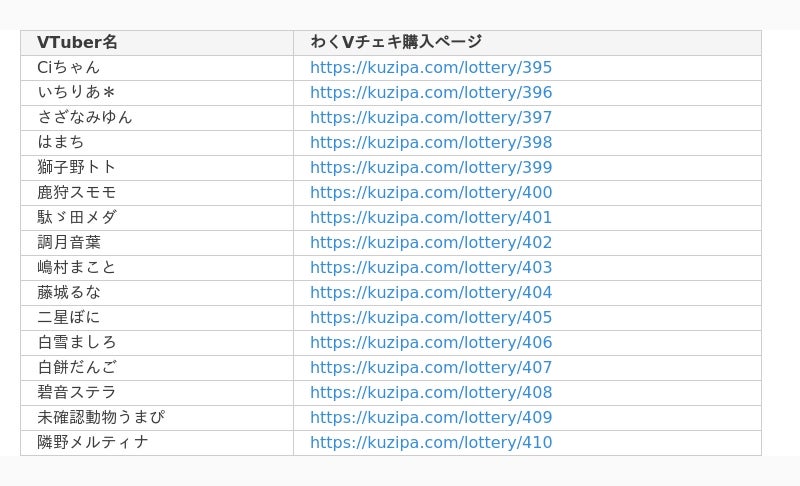Click the わくVチェキ購入ページ column header
Image resolution: width=800 pixels, height=486 pixels.
coord(396,42)
